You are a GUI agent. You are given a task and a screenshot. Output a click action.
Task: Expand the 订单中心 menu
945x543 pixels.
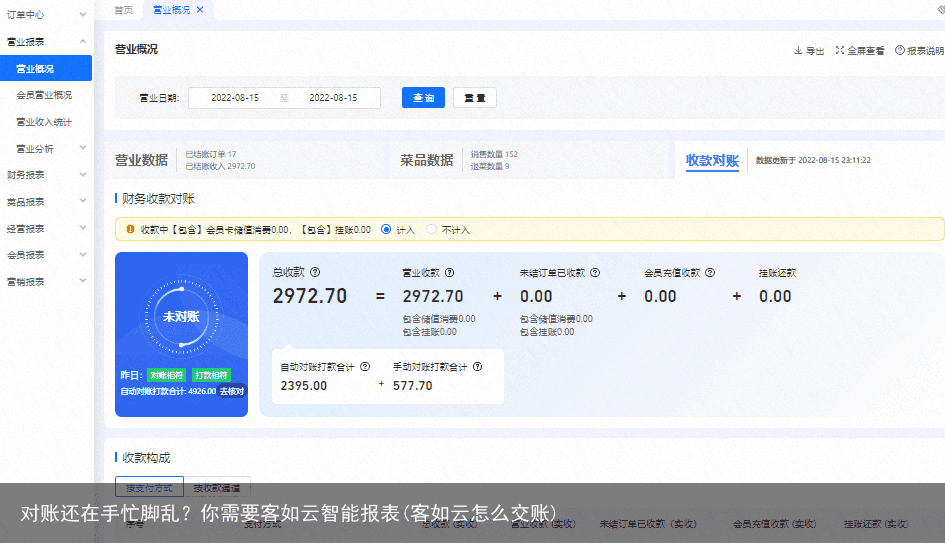click(83, 14)
